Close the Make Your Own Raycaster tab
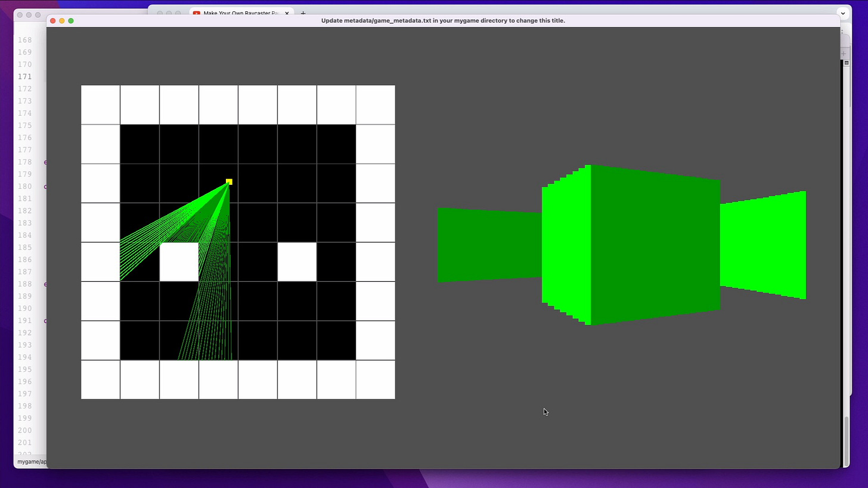 (x=287, y=13)
